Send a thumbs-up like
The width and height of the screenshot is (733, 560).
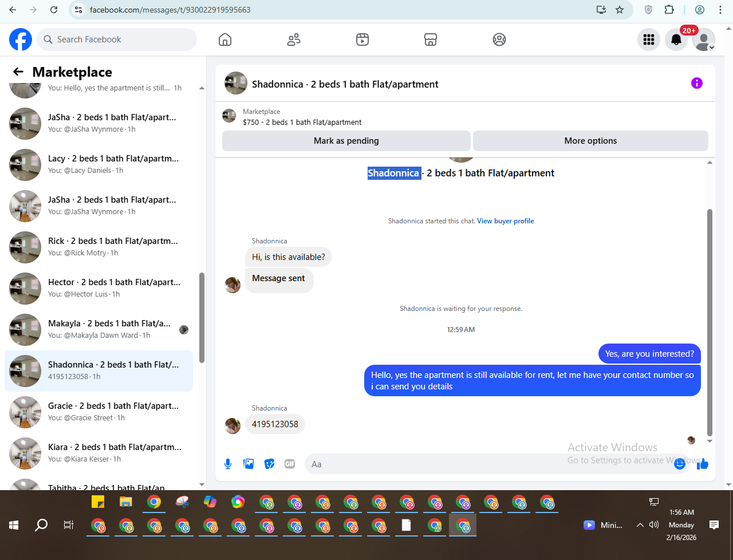click(703, 464)
